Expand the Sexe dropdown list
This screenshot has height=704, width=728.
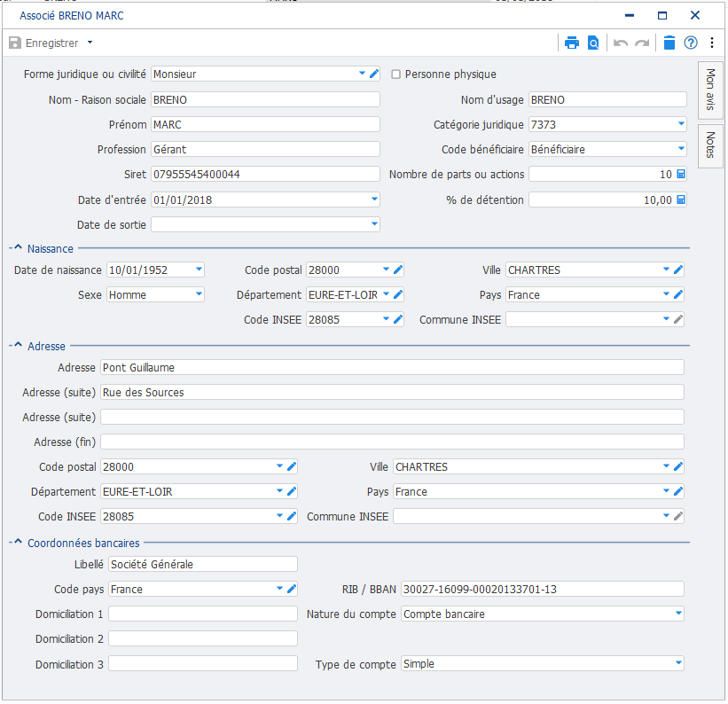[x=198, y=294]
